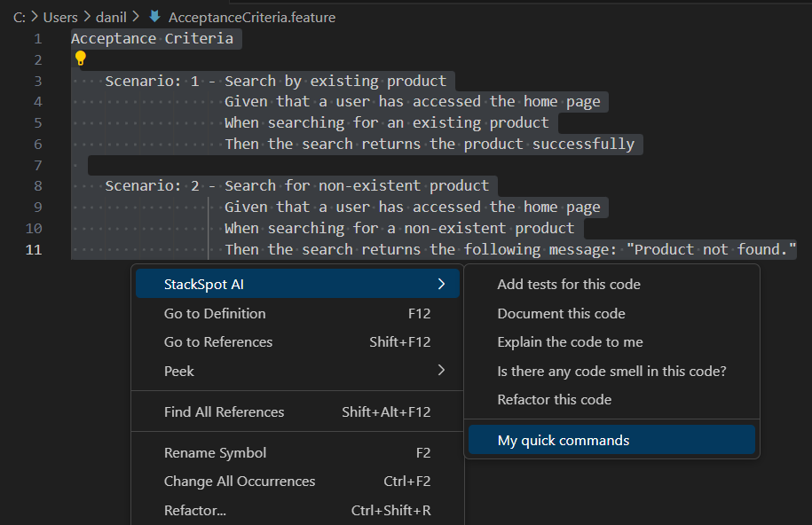The width and height of the screenshot is (812, 525).
Task: Click line number 8 in the gutter
Action: 38,186
